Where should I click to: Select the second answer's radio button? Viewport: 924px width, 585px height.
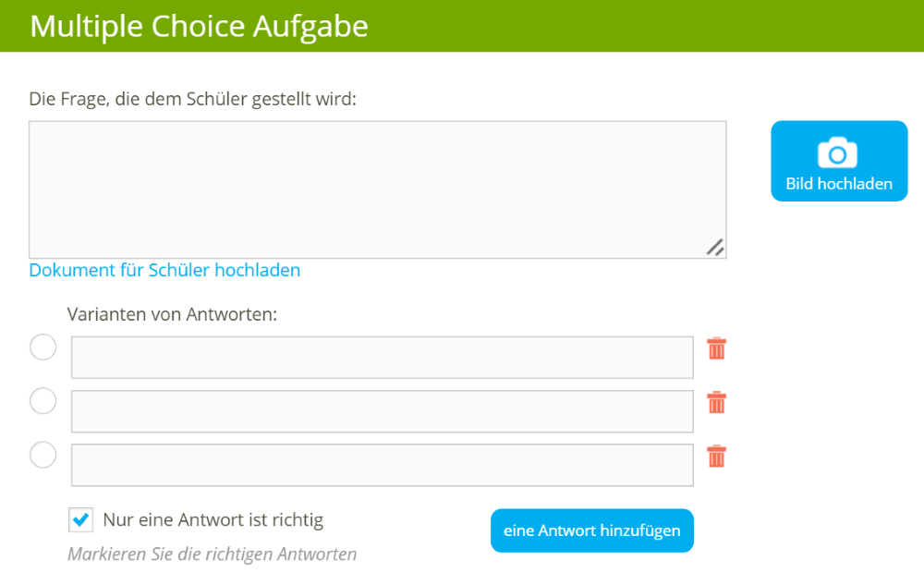pos(43,401)
